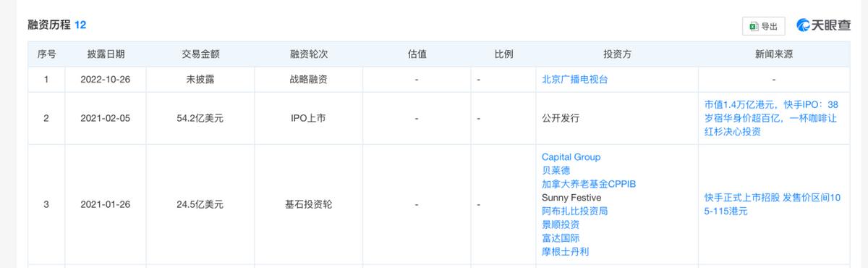Click the Excel icon in export button
The image size is (868, 268).
pyautogui.click(x=754, y=26)
